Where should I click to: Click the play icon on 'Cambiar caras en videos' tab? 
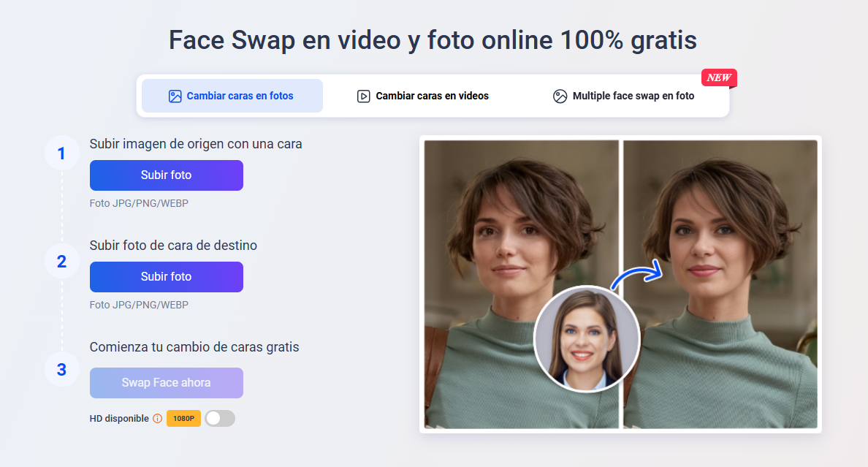363,95
